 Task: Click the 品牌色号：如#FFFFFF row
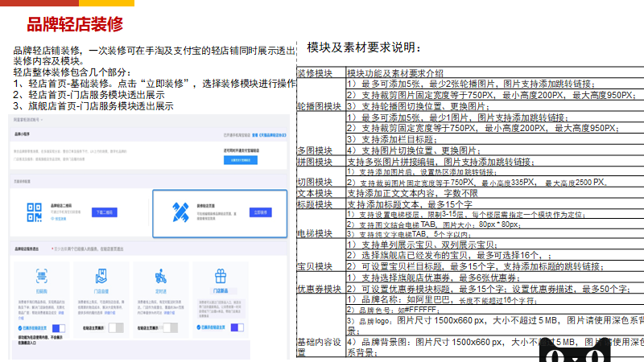(495, 310)
